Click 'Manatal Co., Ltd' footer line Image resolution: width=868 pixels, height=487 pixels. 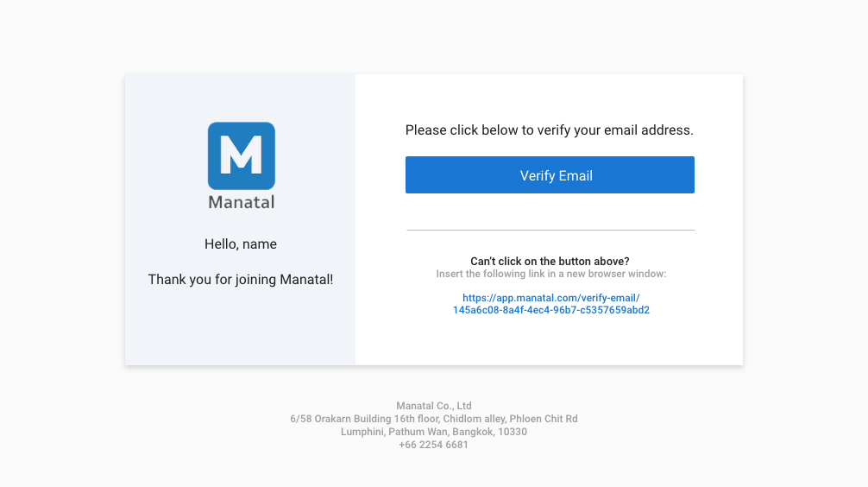pos(434,406)
